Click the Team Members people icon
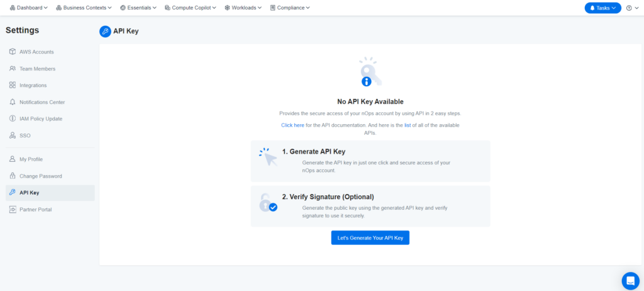The image size is (644, 291). click(13, 69)
